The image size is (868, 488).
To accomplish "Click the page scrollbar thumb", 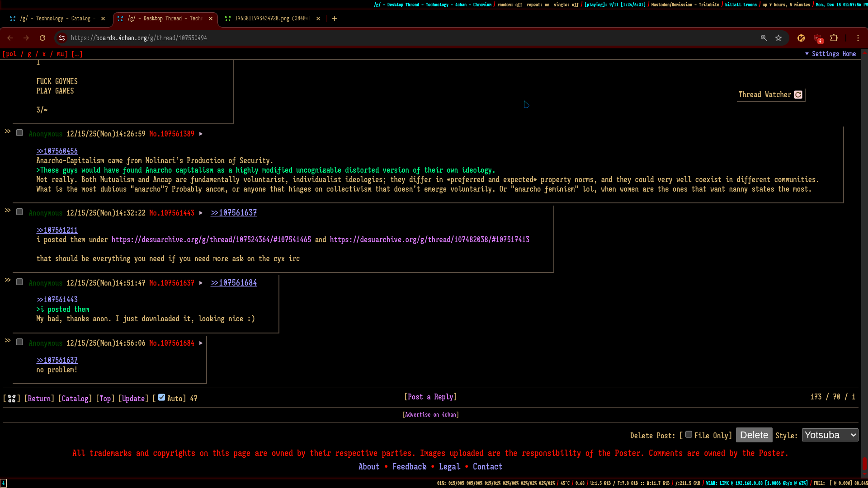I will pyautogui.click(x=864, y=464).
